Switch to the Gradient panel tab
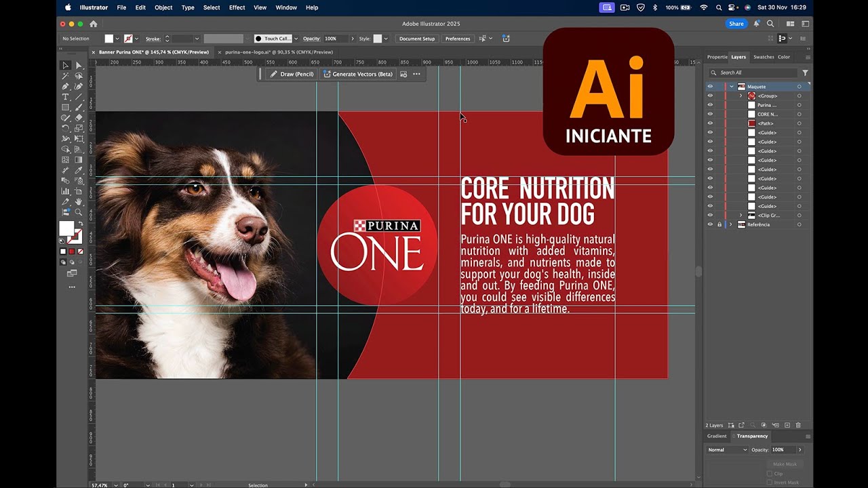The width and height of the screenshot is (868, 488). [x=717, y=436]
